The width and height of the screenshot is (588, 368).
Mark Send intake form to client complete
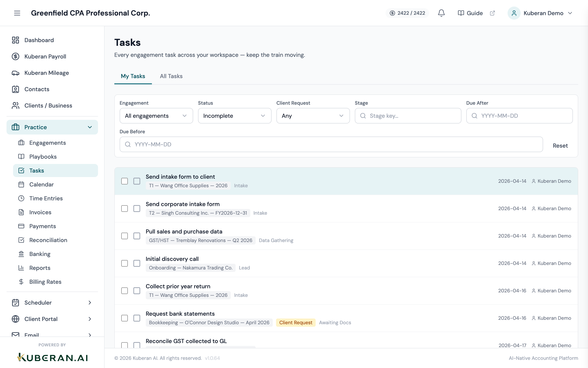click(137, 181)
